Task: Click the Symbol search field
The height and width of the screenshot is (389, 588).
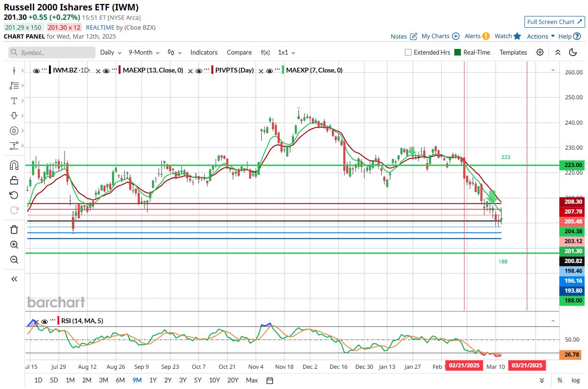Action: [52, 52]
